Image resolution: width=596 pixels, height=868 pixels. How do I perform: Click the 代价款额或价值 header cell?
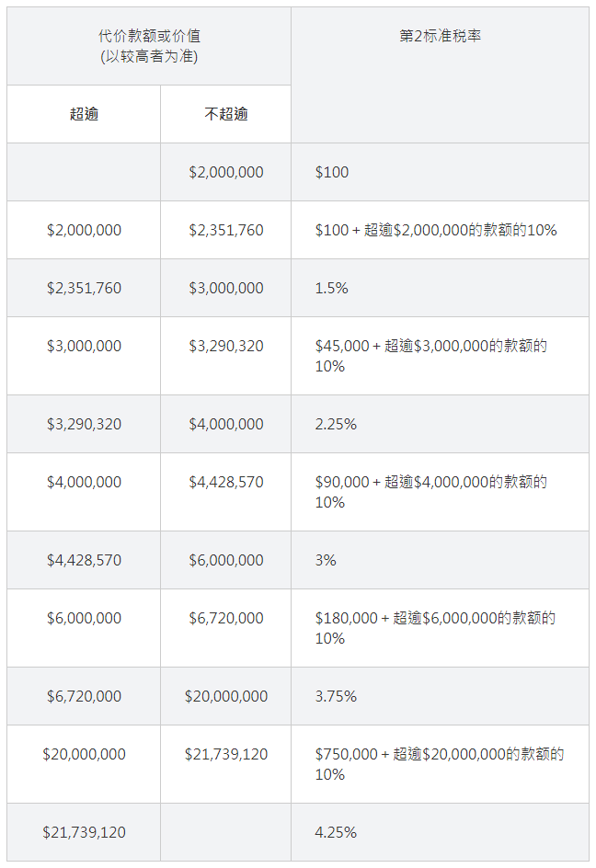[149, 46]
